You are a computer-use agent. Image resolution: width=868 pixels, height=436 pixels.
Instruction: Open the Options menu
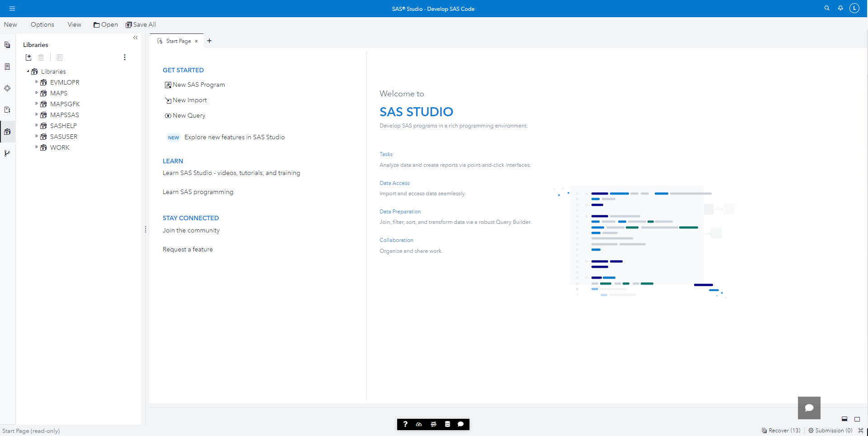coord(42,24)
